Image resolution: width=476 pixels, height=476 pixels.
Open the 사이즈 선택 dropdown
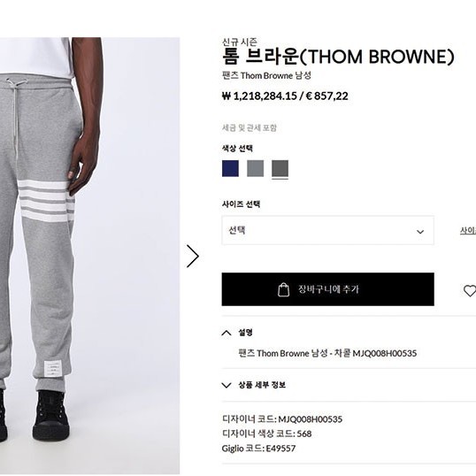coord(328,230)
